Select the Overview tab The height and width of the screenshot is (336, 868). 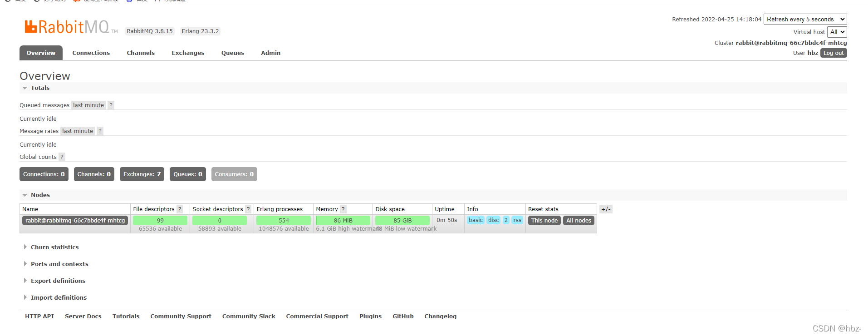pyautogui.click(x=41, y=53)
